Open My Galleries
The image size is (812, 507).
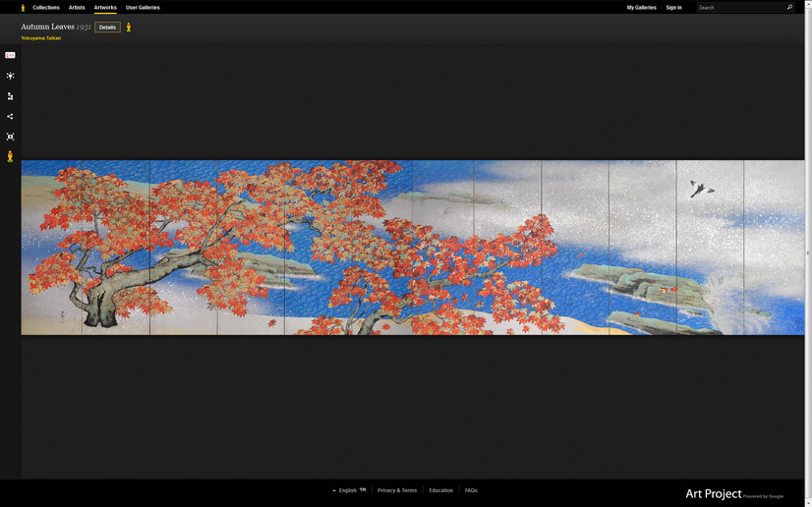tap(641, 8)
